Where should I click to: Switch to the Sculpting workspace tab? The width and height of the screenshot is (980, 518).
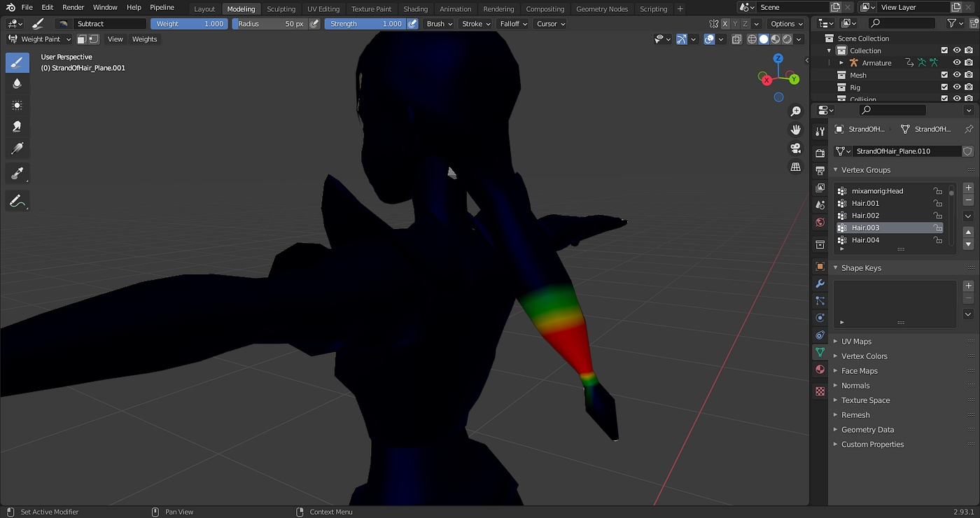pyautogui.click(x=281, y=8)
